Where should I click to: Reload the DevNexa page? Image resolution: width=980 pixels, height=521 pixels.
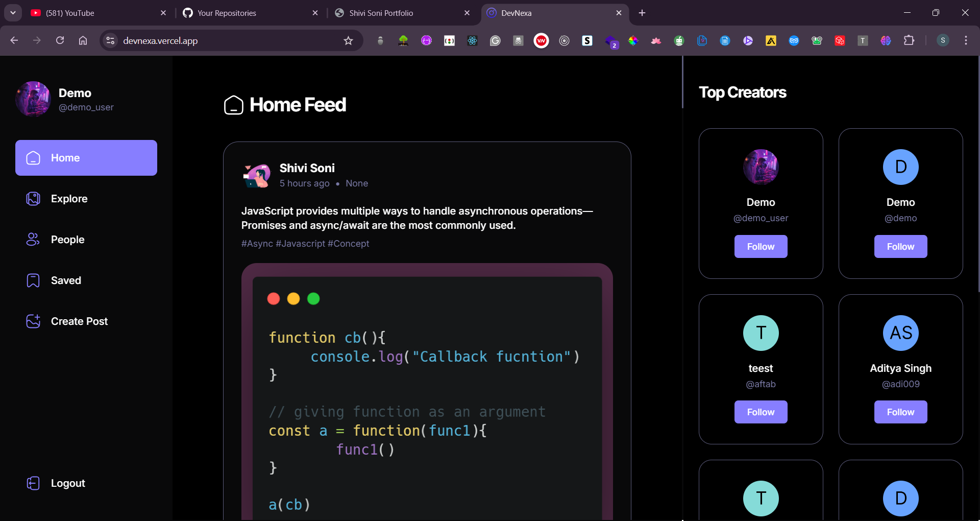(60, 41)
